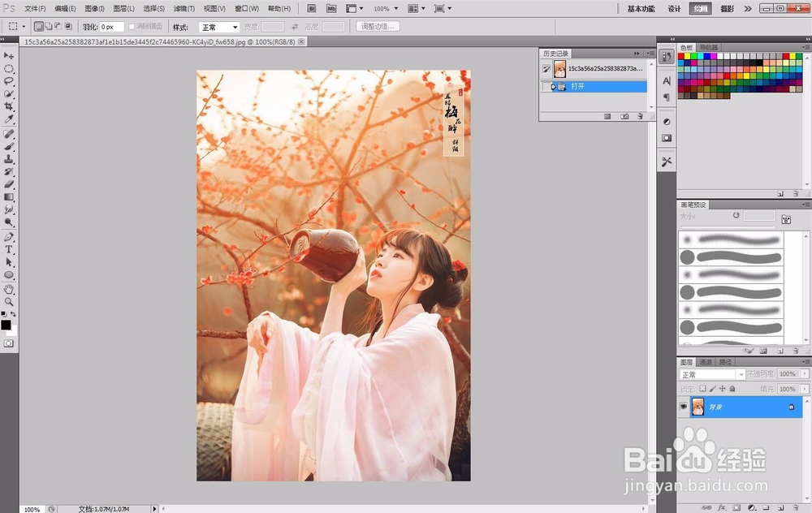The image size is (812, 513).
Task: Pick the red swatch in 色板 panel
Action: (x=681, y=56)
